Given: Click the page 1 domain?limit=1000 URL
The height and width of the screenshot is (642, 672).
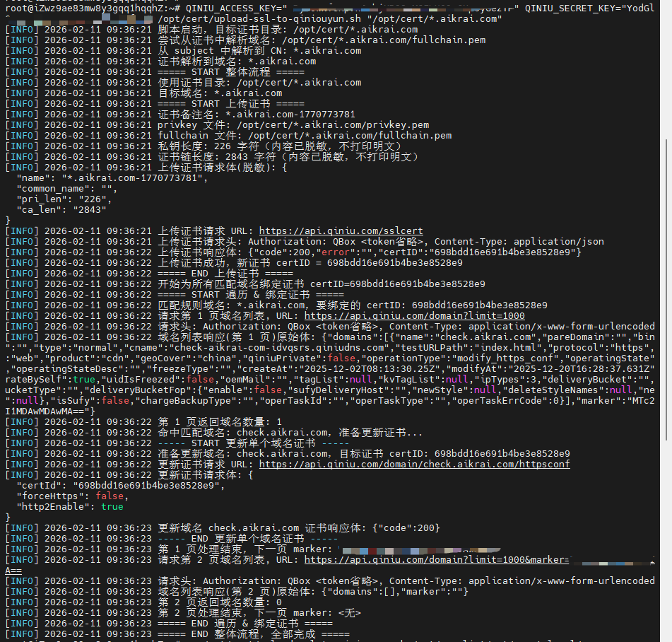Looking at the screenshot, I should [x=414, y=315].
